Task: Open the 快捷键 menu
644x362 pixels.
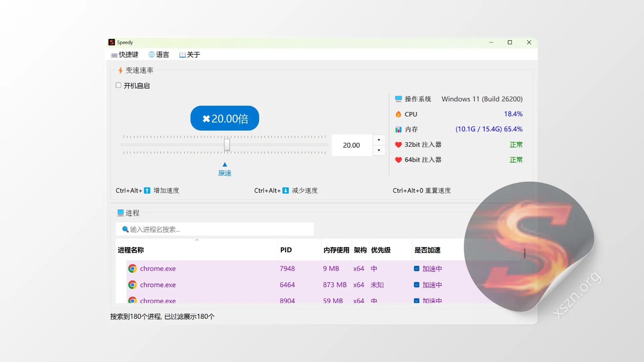Action: [124, 54]
